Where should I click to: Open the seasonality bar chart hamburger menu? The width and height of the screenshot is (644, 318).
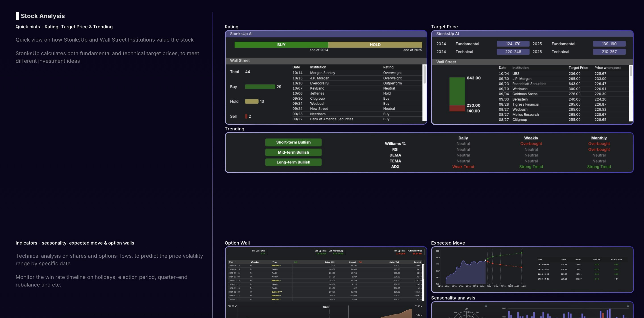[x=628, y=306]
